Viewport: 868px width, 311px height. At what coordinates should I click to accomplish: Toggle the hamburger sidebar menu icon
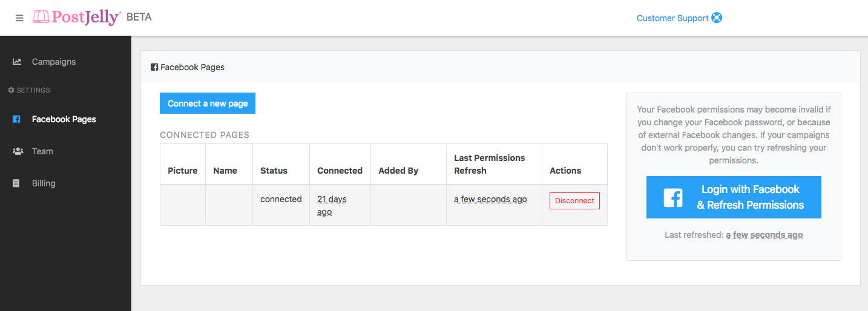[19, 18]
